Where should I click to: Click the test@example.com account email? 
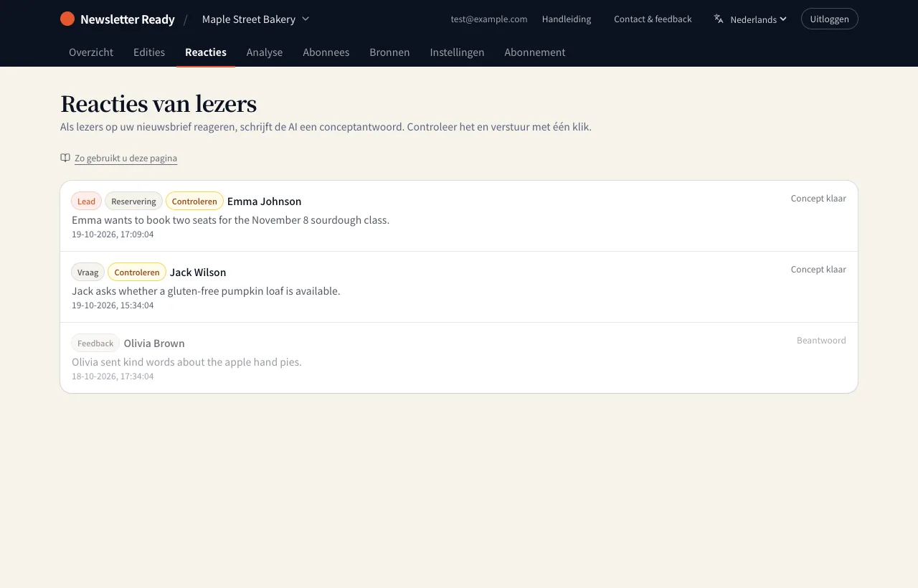coord(489,19)
